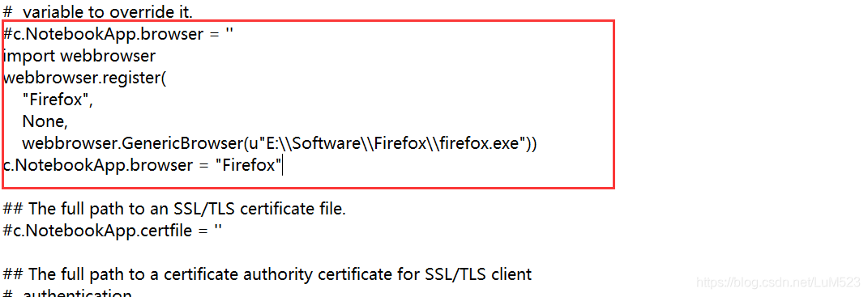The image size is (868, 297).
Task: Click the line '#c.NotebookApp.browser = '''
Action: pyautogui.click(x=118, y=34)
